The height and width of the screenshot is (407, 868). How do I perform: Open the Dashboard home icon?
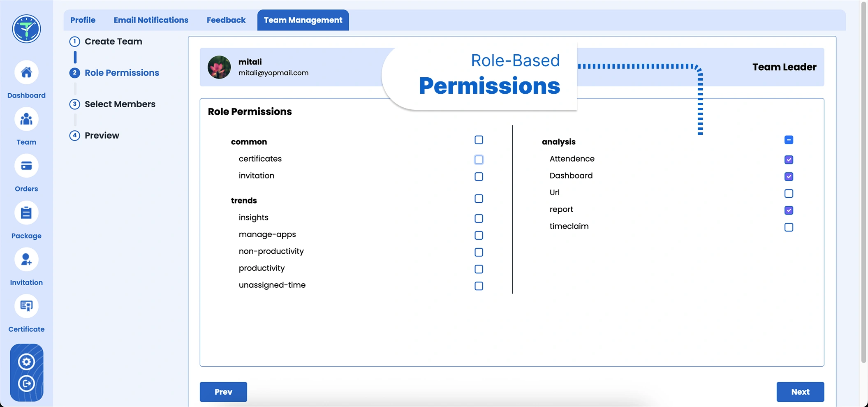[x=26, y=72]
